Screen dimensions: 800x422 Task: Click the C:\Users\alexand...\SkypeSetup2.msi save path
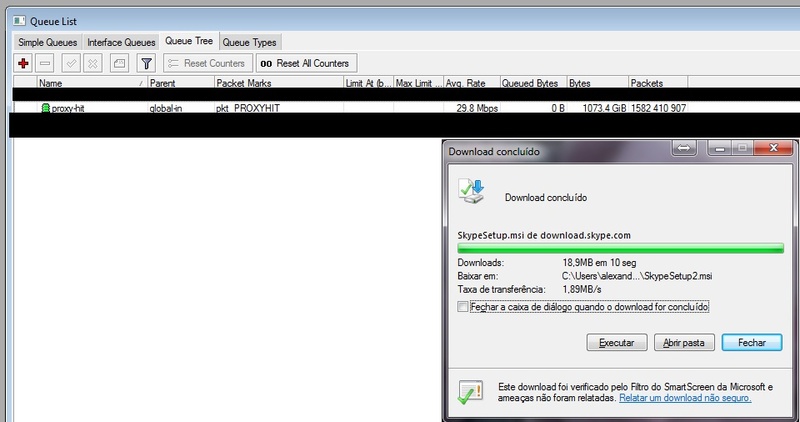tap(637, 276)
